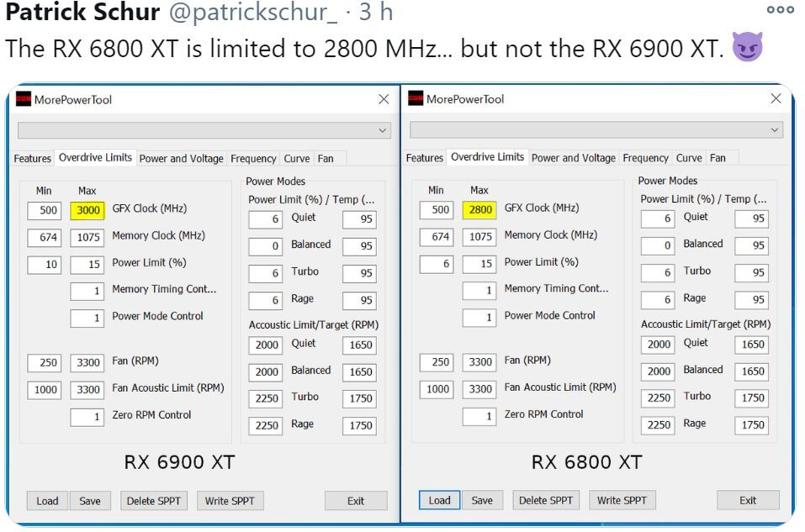Click GFX Clock min field in RX 6900 XT window
805x532 pixels.
pyautogui.click(x=44, y=210)
